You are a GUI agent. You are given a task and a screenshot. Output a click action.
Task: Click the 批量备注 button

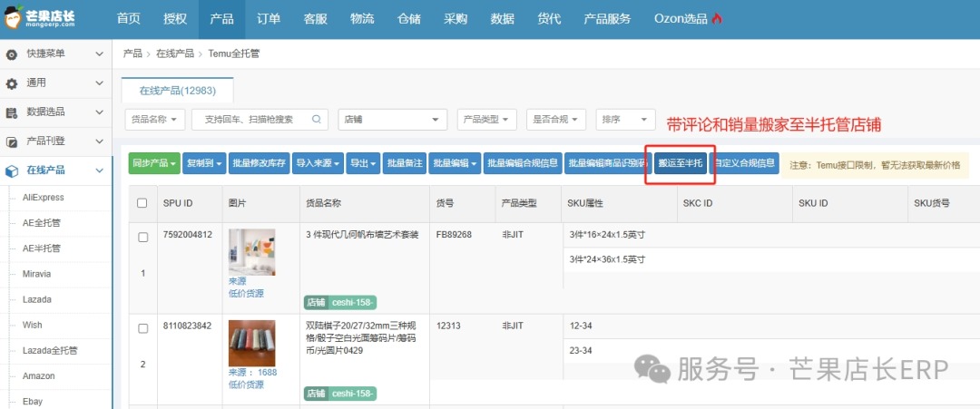coord(405,163)
